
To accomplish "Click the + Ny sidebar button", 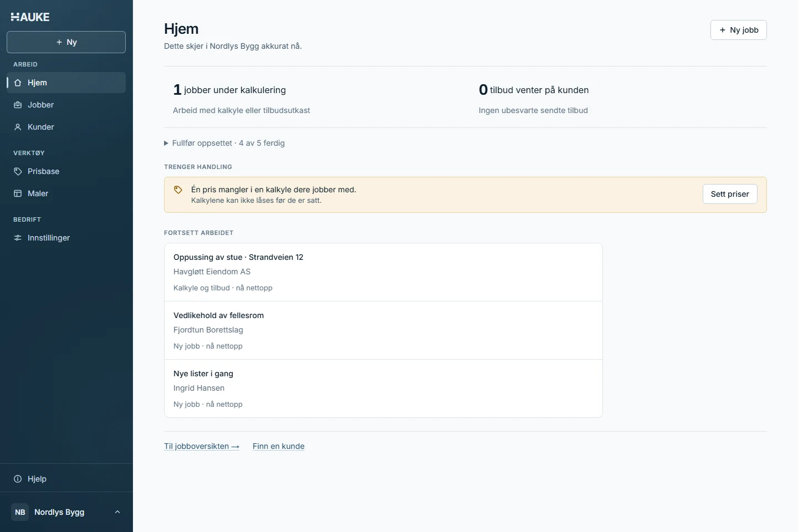I will pos(66,42).
